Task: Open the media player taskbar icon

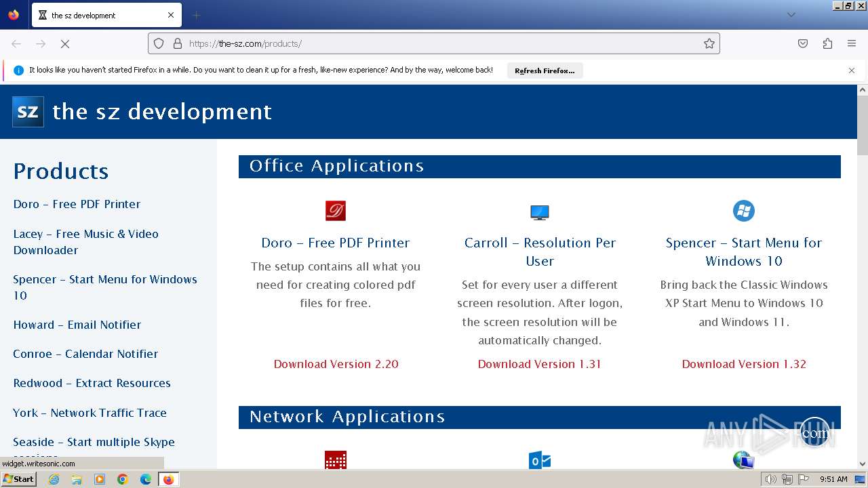Action: (100, 479)
